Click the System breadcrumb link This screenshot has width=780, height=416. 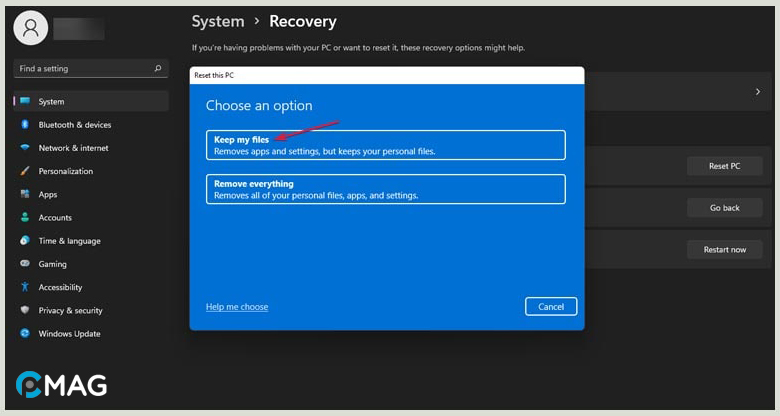tap(218, 21)
